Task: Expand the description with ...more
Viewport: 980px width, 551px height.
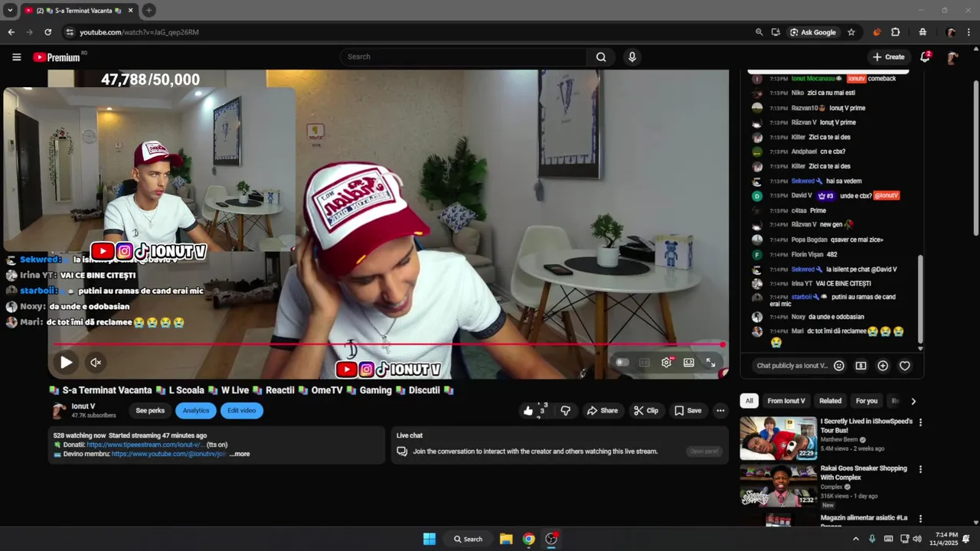Action: 240,454
